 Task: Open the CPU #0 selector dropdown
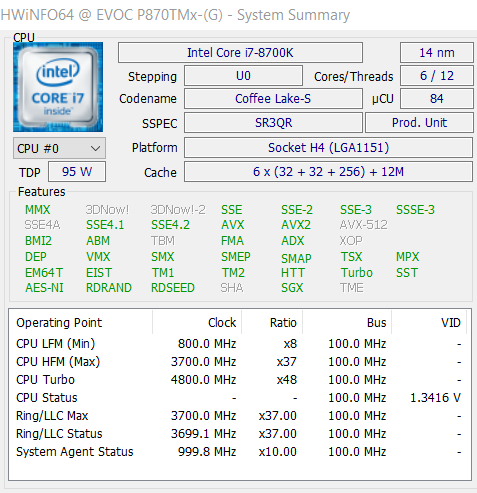tap(60, 148)
